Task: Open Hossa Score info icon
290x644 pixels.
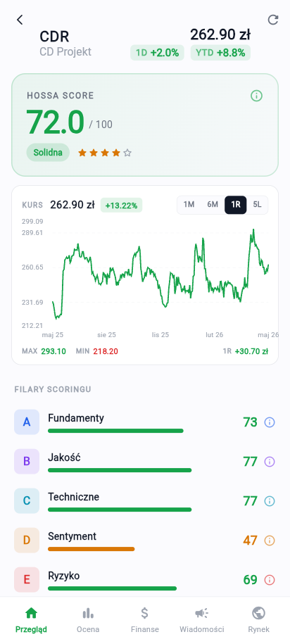Action: 256,96
